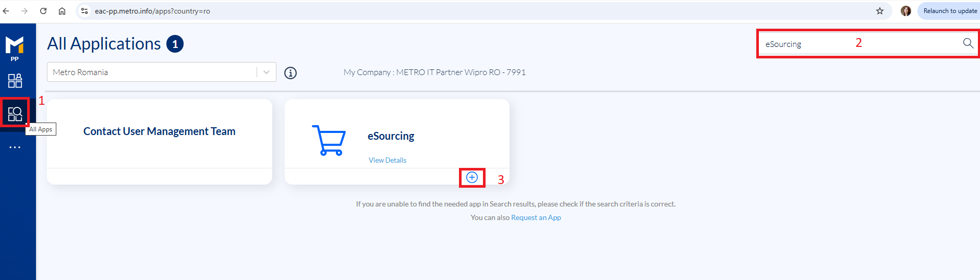Add eSourcing app with plus icon

pos(472,177)
